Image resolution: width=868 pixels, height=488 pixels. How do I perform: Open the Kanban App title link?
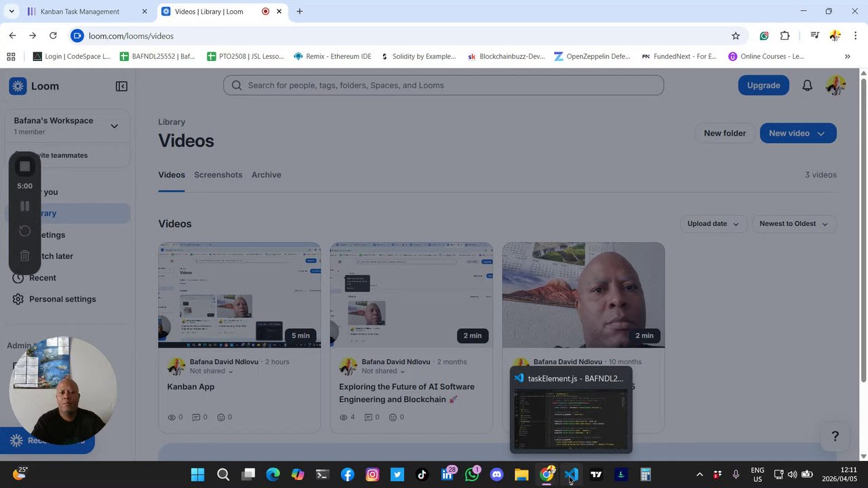(191, 387)
